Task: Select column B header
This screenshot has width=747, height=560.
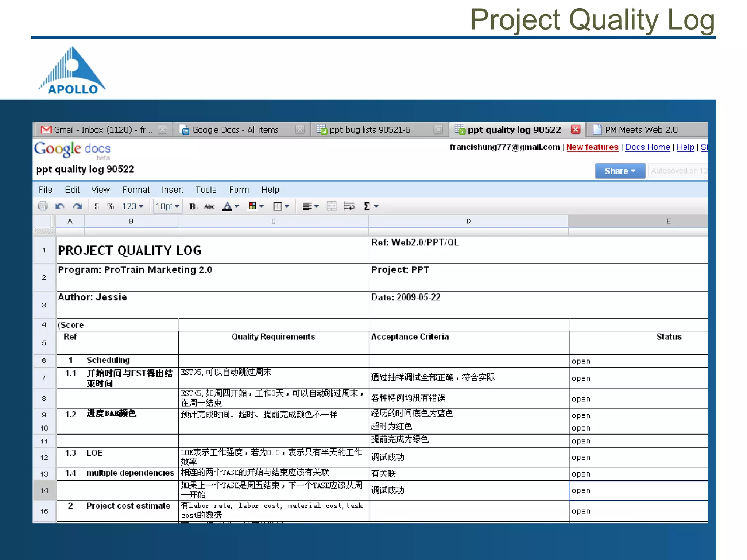Action: tap(131, 221)
